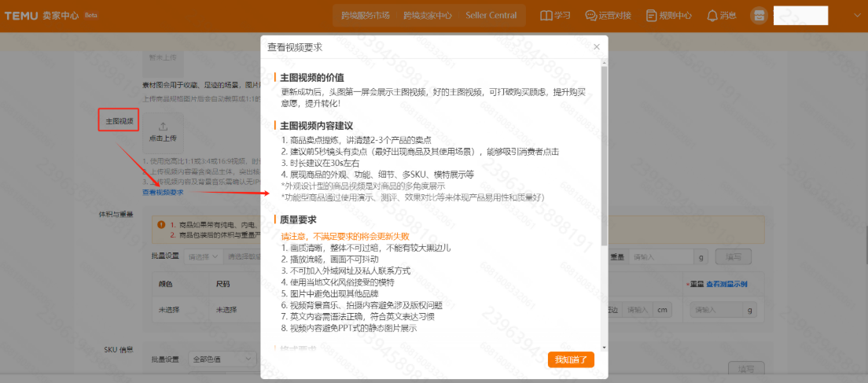Open the 学习 book icon menu

tap(555, 16)
